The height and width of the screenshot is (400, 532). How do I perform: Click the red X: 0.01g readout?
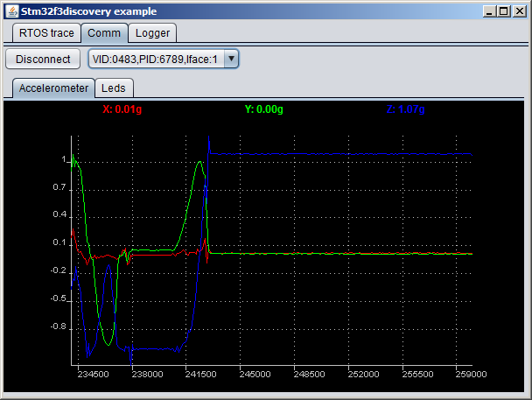(x=122, y=109)
